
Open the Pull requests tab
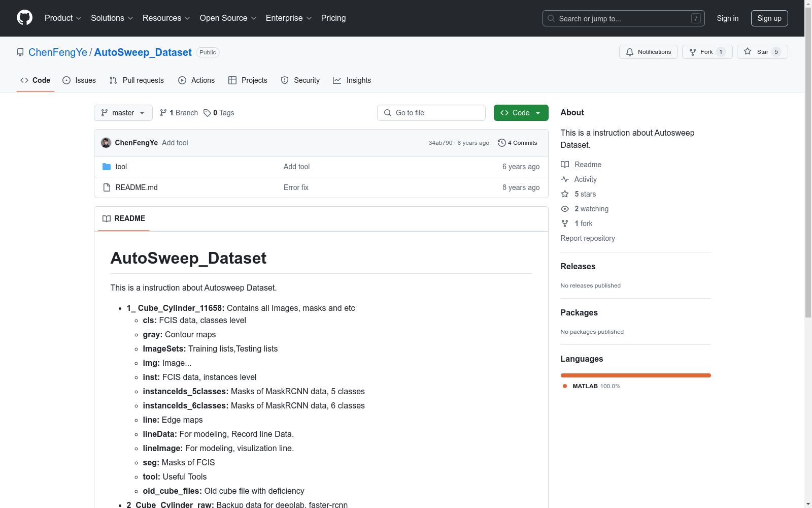(x=137, y=80)
